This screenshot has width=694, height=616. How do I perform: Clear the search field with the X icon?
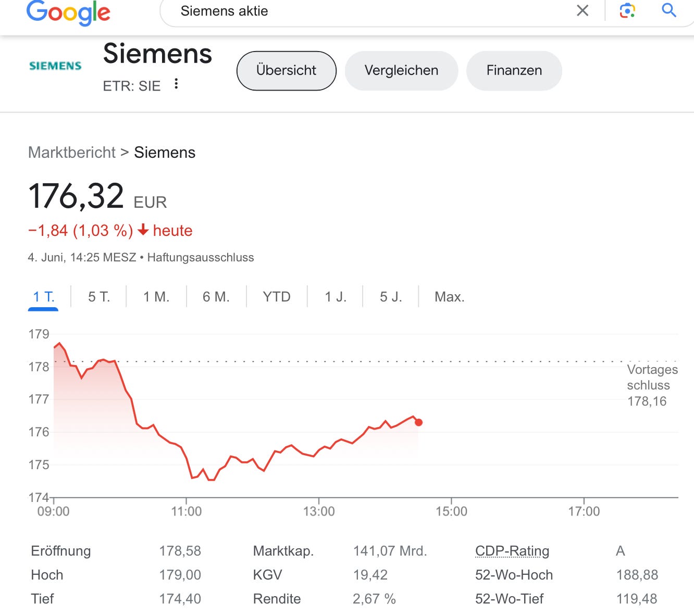(x=583, y=10)
